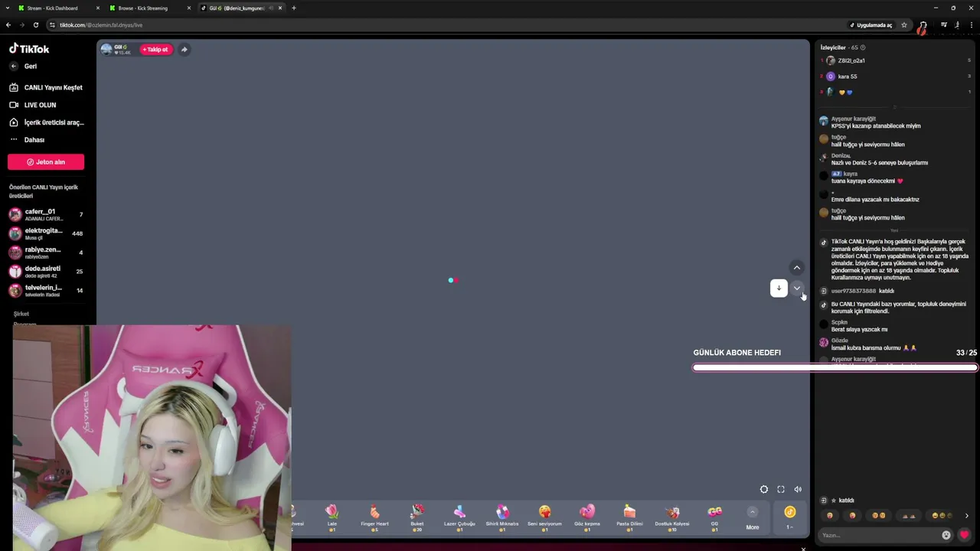Toggle fullscreen for the live video
Viewport: 980px width, 551px height.
click(x=781, y=490)
